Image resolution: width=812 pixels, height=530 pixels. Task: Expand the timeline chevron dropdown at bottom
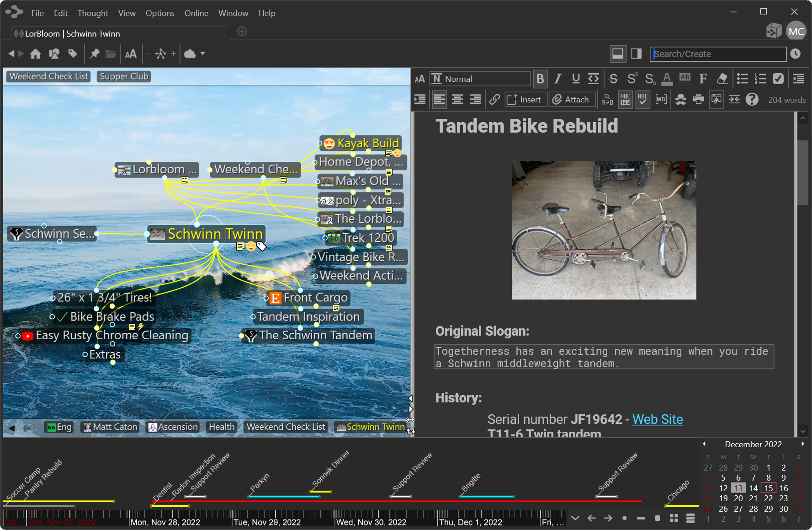(575, 518)
